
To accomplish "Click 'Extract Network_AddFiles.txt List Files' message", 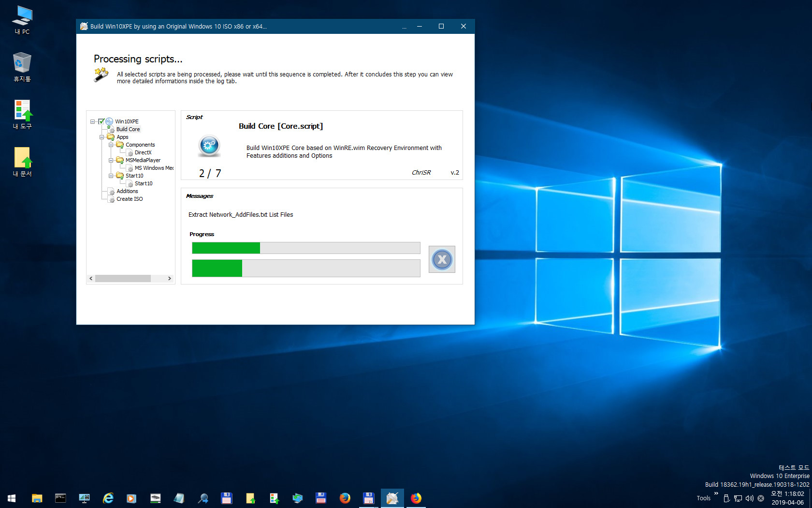I will [241, 214].
